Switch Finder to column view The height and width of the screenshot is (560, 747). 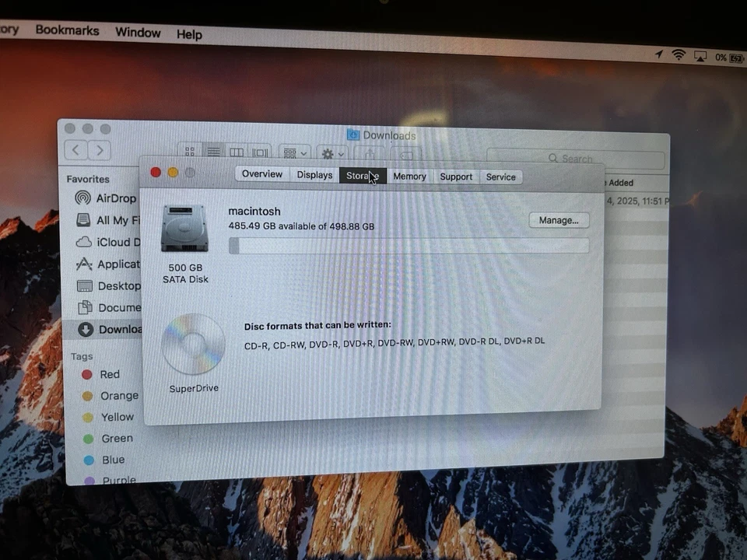coord(237,152)
